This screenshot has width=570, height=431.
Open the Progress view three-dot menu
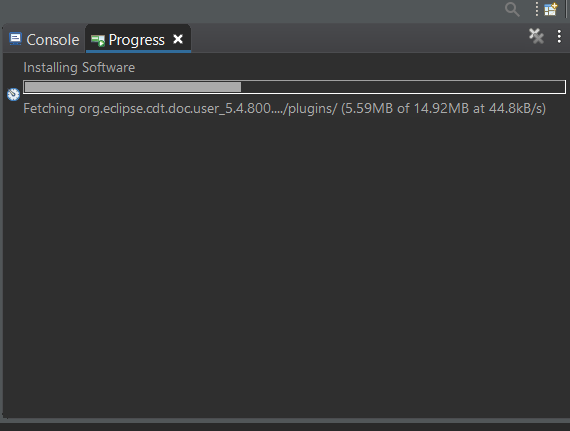click(559, 36)
